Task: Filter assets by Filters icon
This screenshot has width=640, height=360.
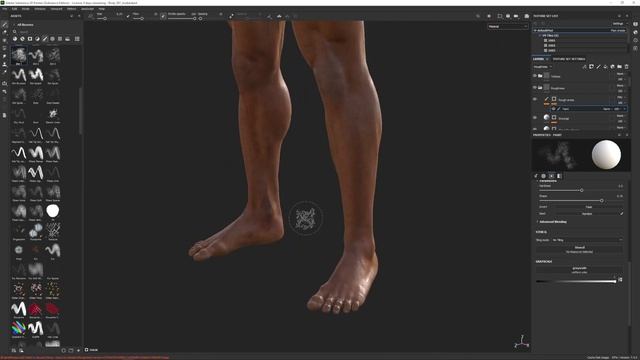Action: [37, 39]
